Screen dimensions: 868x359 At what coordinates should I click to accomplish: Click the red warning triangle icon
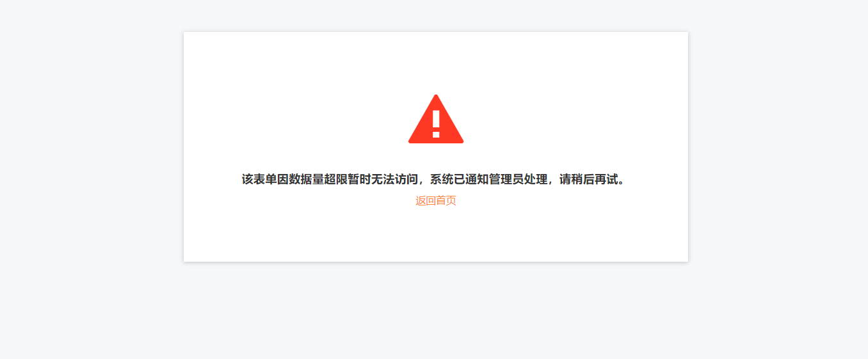pyautogui.click(x=436, y=119)
